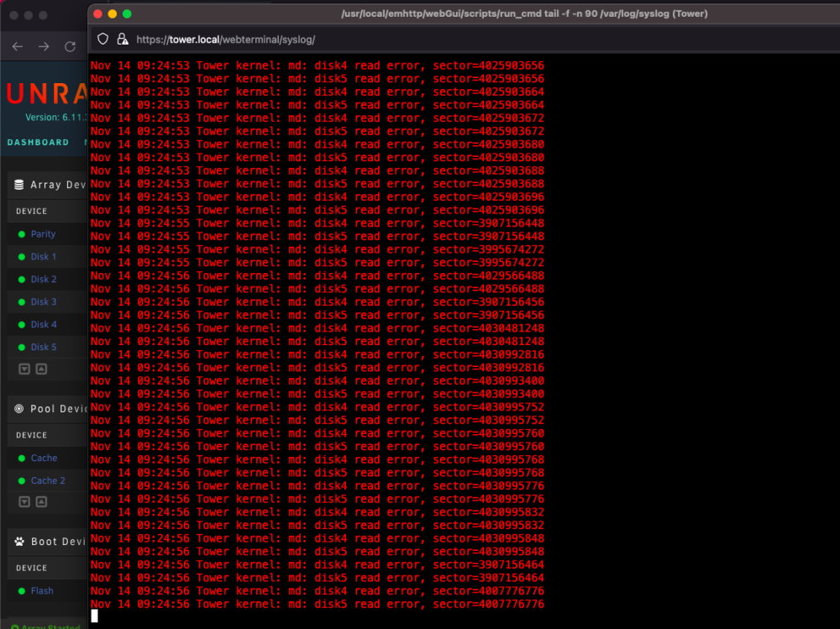Open the Cache 2 pool device link
This screenshot has width=840, height=629.
click(48, 480)
